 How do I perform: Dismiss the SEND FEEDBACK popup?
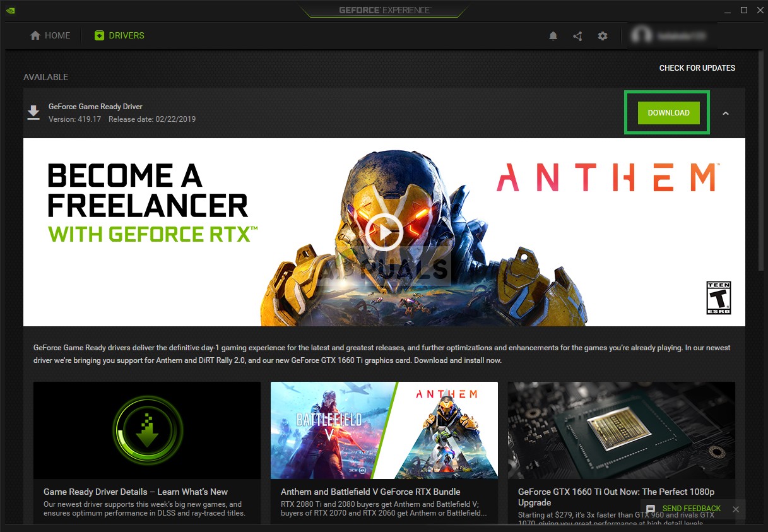pos(736,509)
